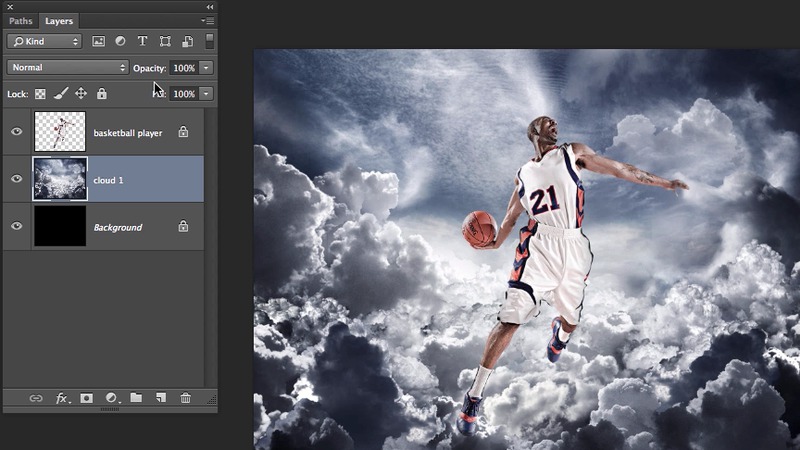Click the Opacity percentage field
Image resolution: width=800 pixels, height=450 pixels.
tap(183, 67)
